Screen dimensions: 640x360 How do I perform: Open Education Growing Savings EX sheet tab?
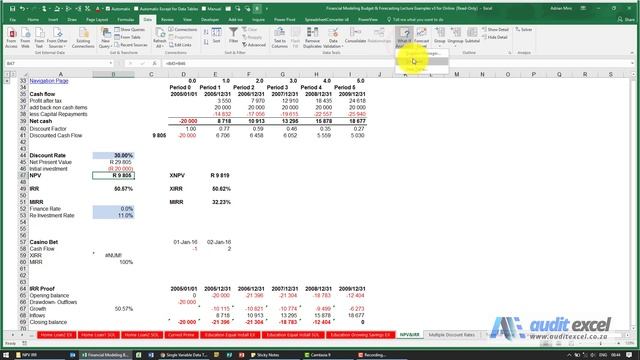pyautogui.click(x=360, y=335)
